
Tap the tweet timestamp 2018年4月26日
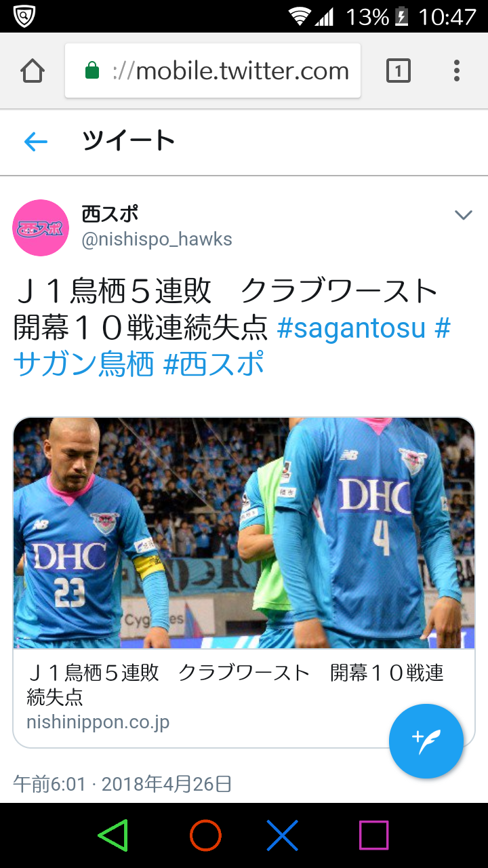pos(167,785)
